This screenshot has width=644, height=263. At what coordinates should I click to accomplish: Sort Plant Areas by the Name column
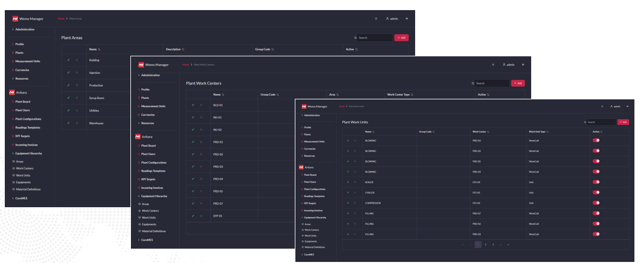[x=95, y=49]
